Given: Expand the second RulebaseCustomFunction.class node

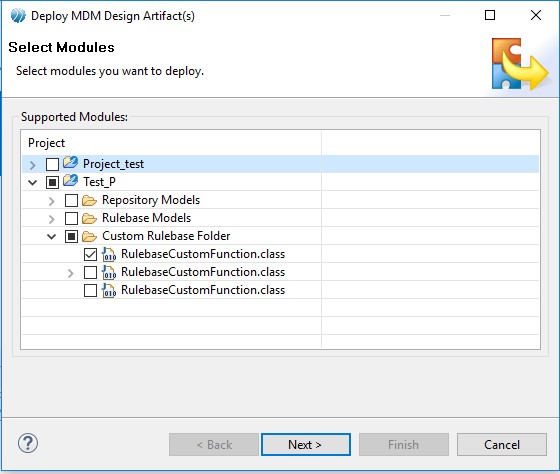Looking at the screenshot, I should tap(70, 273).
